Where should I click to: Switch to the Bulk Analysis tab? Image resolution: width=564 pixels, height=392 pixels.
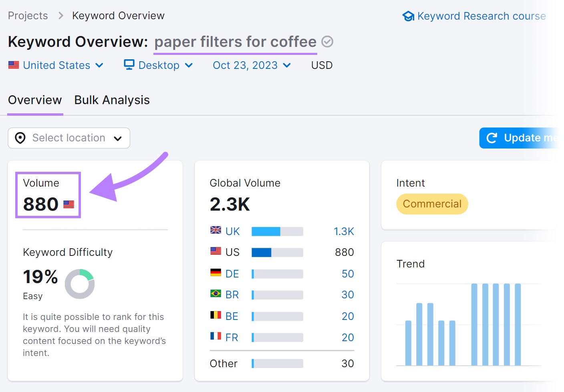(112, 100)
